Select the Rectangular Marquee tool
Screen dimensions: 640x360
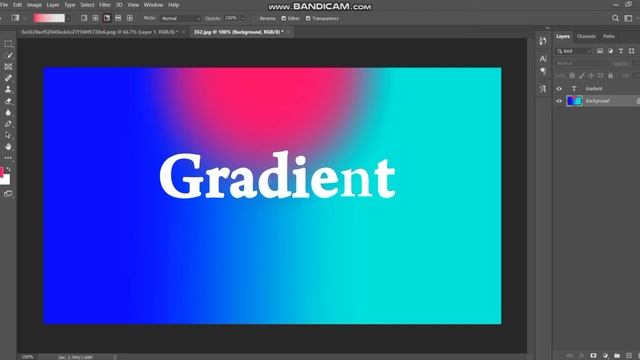pyautogui.click(x=8, y=44)
